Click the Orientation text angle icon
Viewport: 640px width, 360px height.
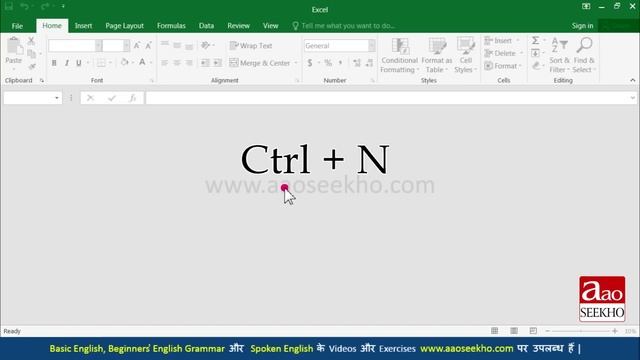pyautogui.click(x=205, y=45)
